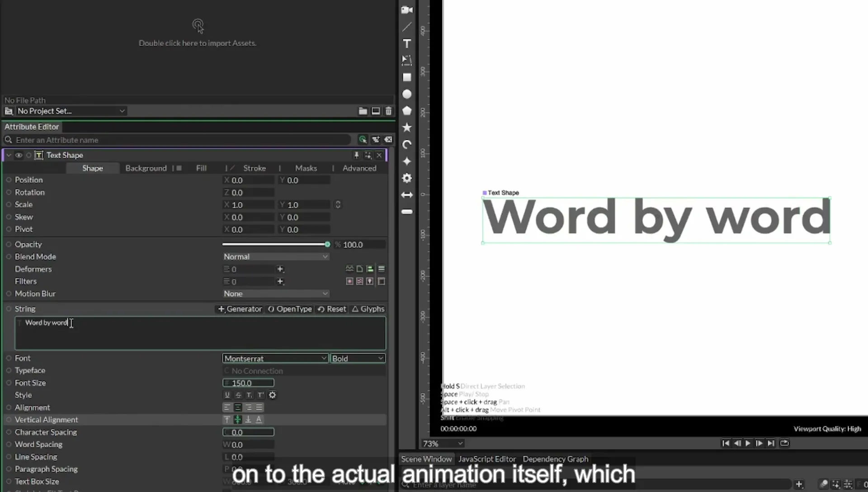Screen dimensions: 868x492
Task: Toggle superscript text style
Action: 260,395
